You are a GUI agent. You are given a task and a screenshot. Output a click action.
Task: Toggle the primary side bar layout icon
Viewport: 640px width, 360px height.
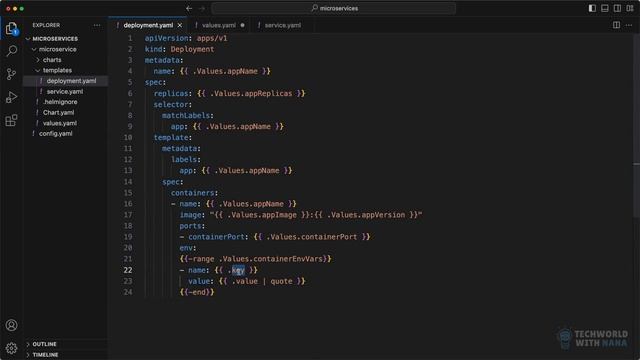tap(592, 8)
